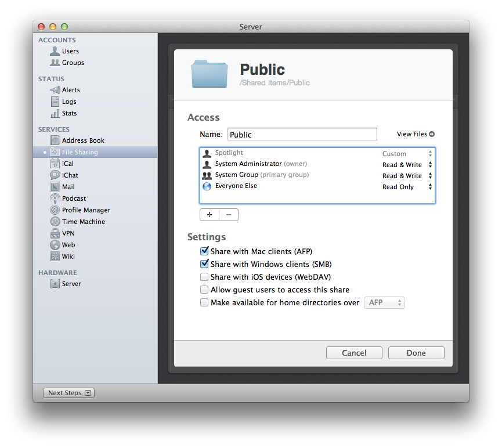Viewport: 502px width, 448px height.
Task: Click the remove (−) user button
Action: click(x=229, y=215)
